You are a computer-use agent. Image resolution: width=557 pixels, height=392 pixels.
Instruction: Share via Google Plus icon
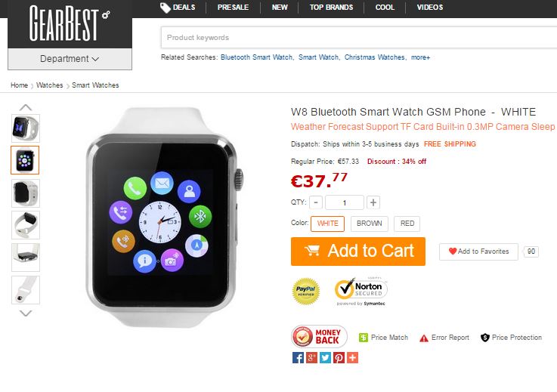coord(311,357)
